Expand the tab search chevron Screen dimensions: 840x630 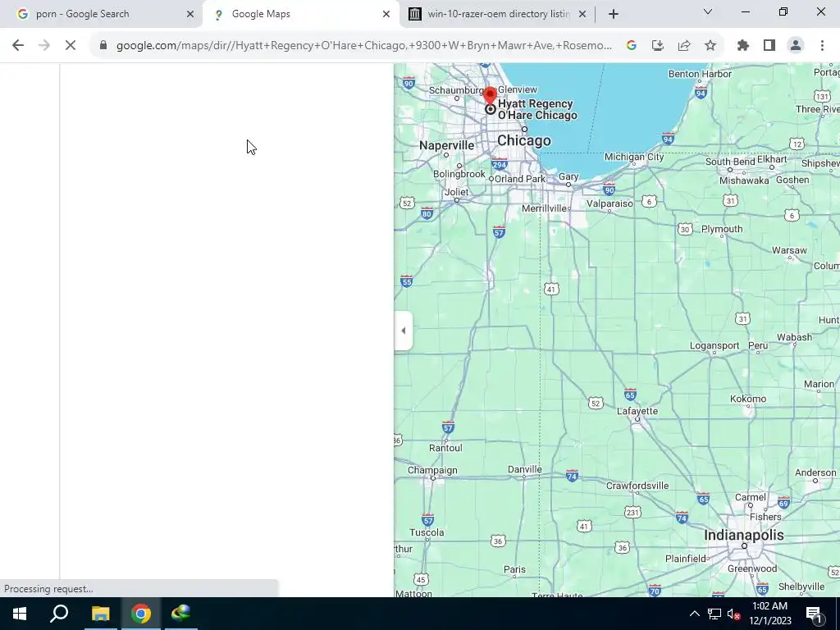pyautogui.click(x=707, y=11)
